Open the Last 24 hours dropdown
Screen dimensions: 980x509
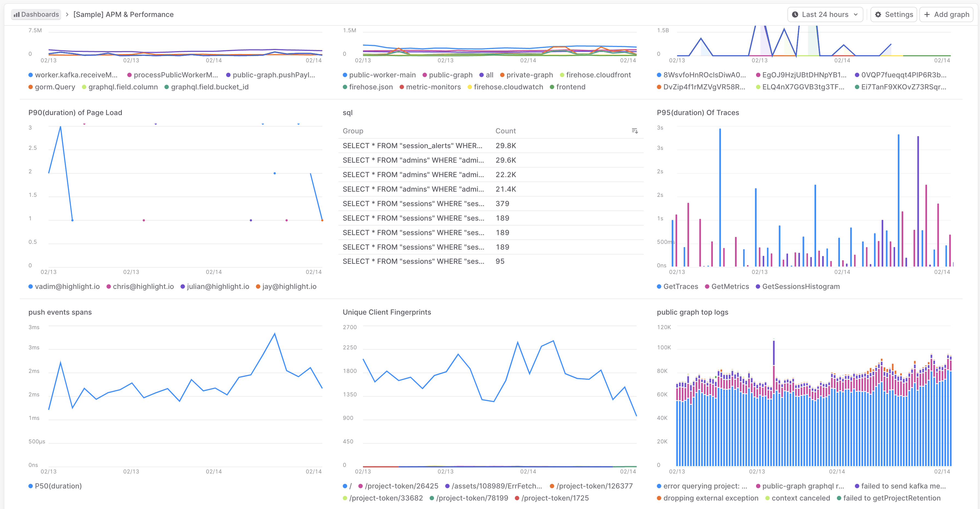825,14
